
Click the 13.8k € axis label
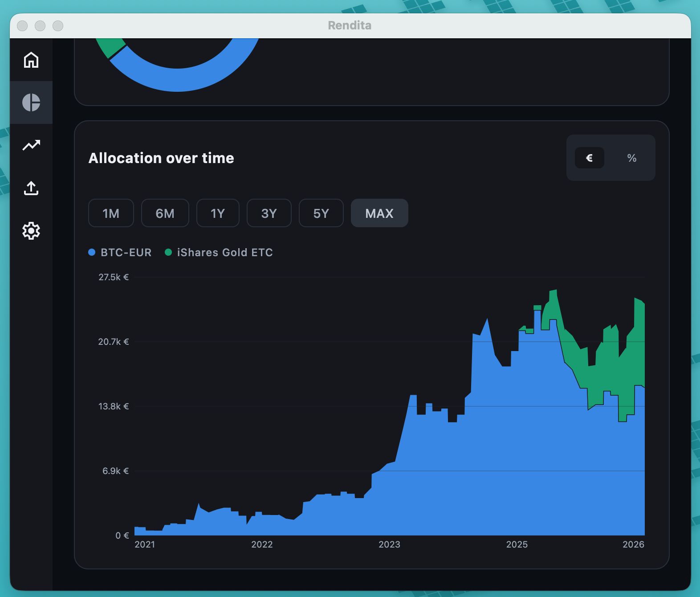(114, 406)
